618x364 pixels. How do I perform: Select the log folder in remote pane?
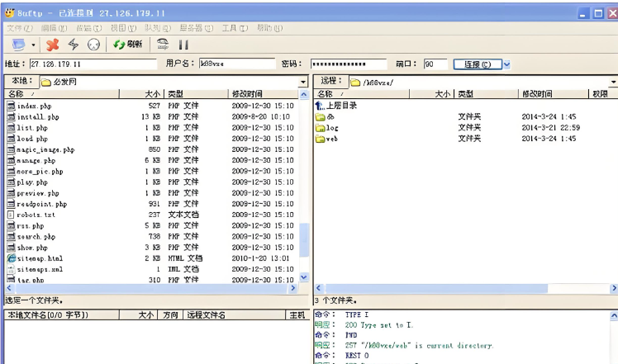[x=331, y=128]
